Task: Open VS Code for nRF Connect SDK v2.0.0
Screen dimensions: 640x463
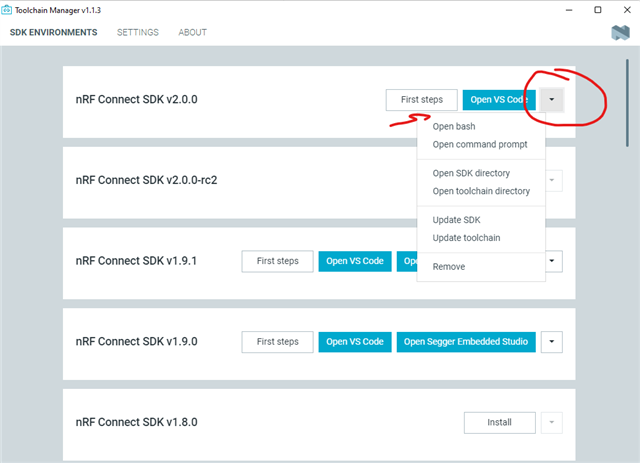Action: 499,100
